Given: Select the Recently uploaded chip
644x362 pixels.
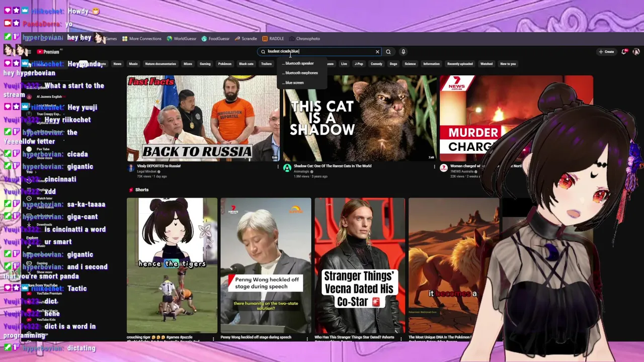Looking at the screenshot, I should [x=460, y=64].
